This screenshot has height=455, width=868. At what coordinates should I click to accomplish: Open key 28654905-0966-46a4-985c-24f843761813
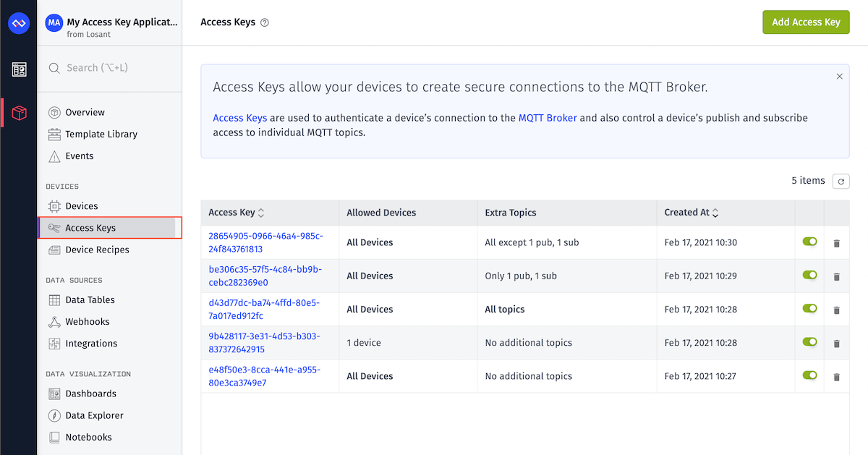pyautogui.click(x=265, y=242)
